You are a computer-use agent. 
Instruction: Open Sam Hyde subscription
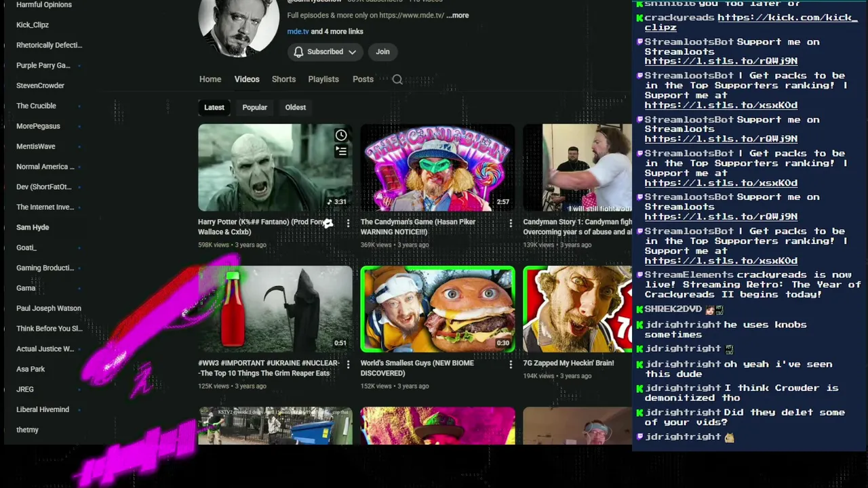coord(33,228)
